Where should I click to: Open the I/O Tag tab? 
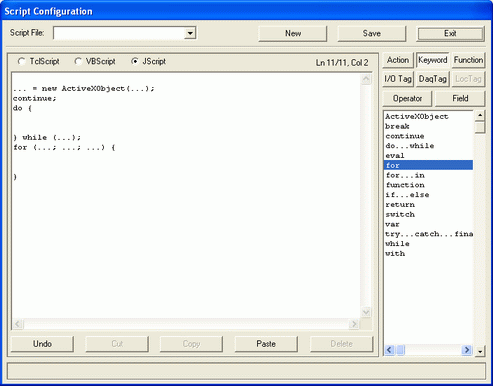(398, 79)
